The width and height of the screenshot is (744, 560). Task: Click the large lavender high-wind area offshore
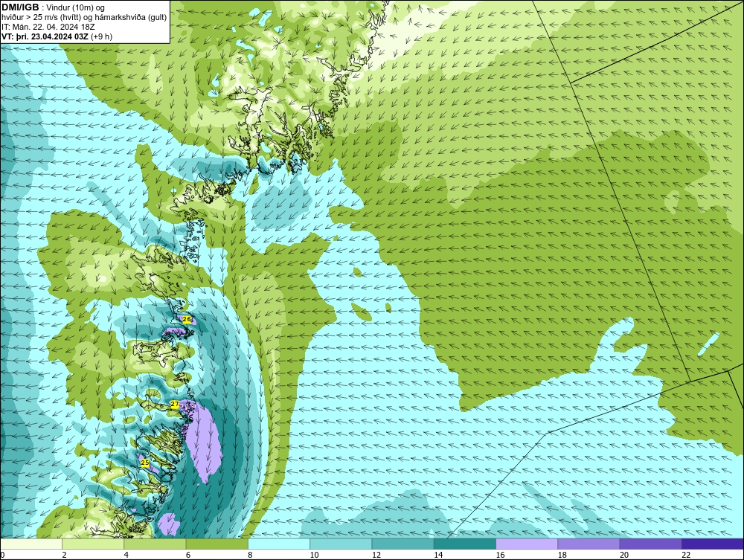tap(203, 441)
